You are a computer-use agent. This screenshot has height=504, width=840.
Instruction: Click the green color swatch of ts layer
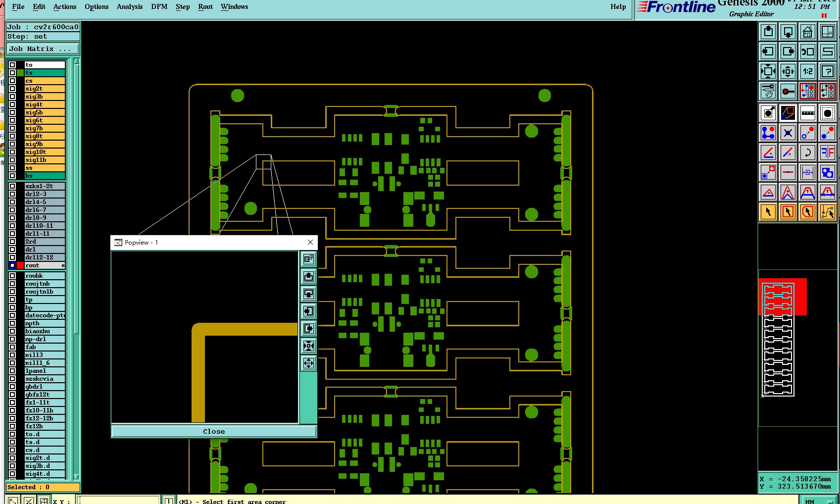pyautogui.click(x=20, y=73)
